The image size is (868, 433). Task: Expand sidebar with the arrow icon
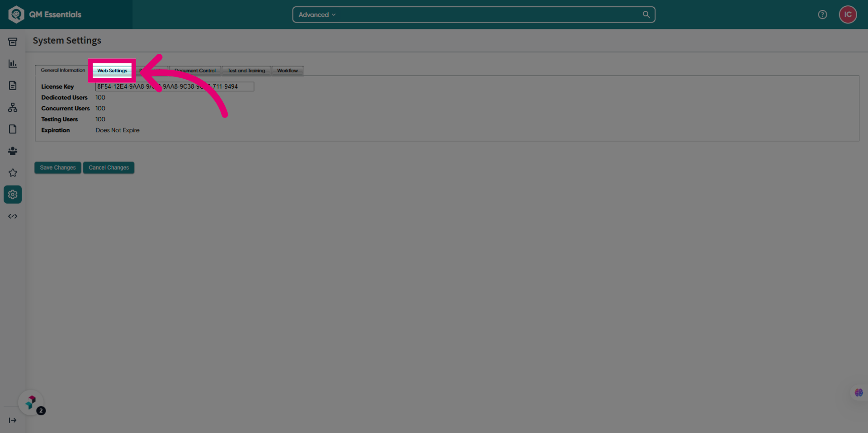13,420
